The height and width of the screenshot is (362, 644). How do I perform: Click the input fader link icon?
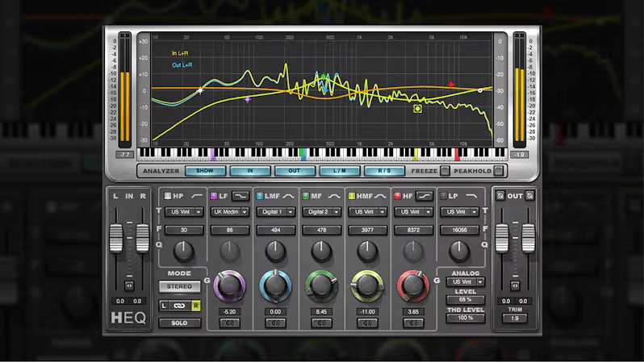[x=129, y=285]
